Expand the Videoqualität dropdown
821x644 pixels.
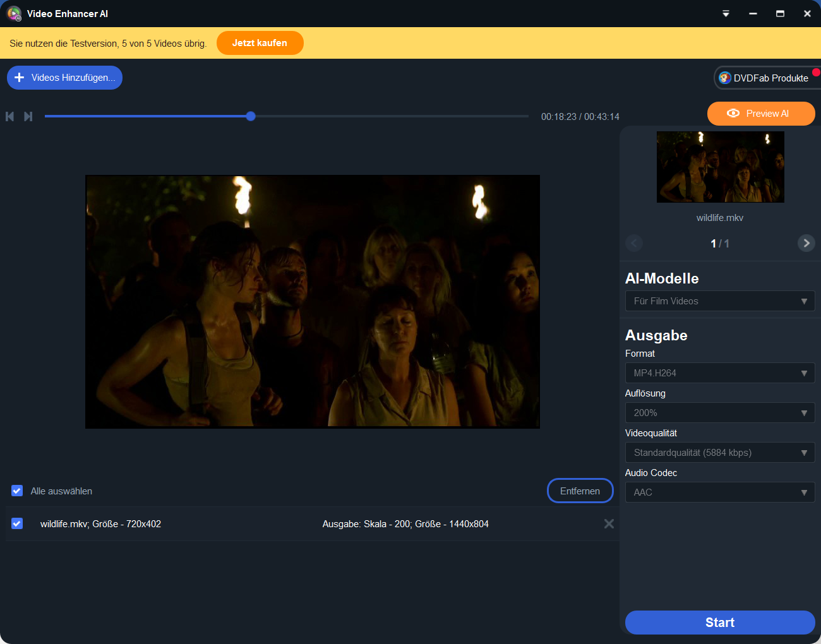tap(719, 453)
